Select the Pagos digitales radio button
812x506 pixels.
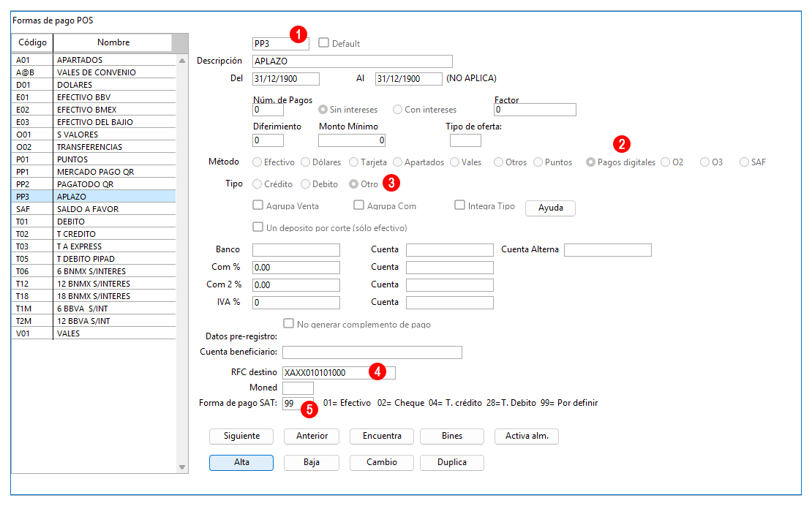click(590, 162)
